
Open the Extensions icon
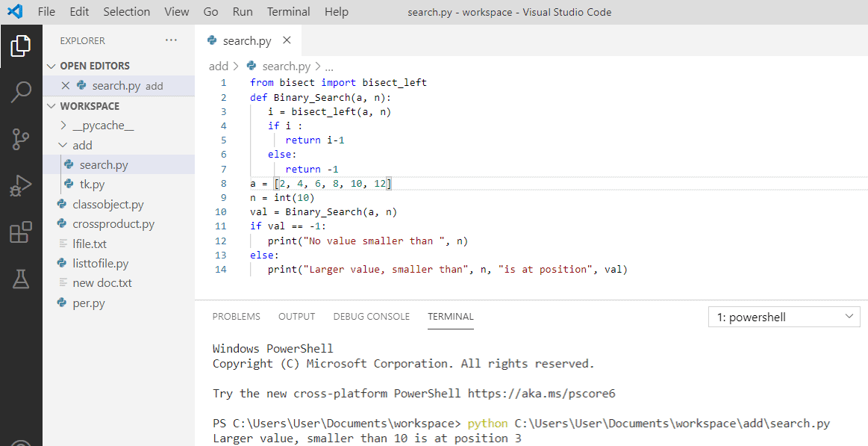tap(20, 232)
